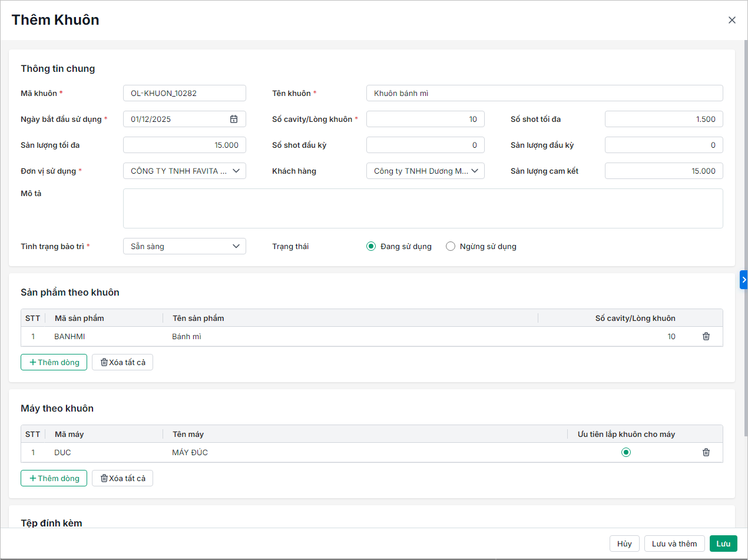Cancel with the Hủy button
The width and height of the screenshot is (748, 560).
[x=624, y=544]
